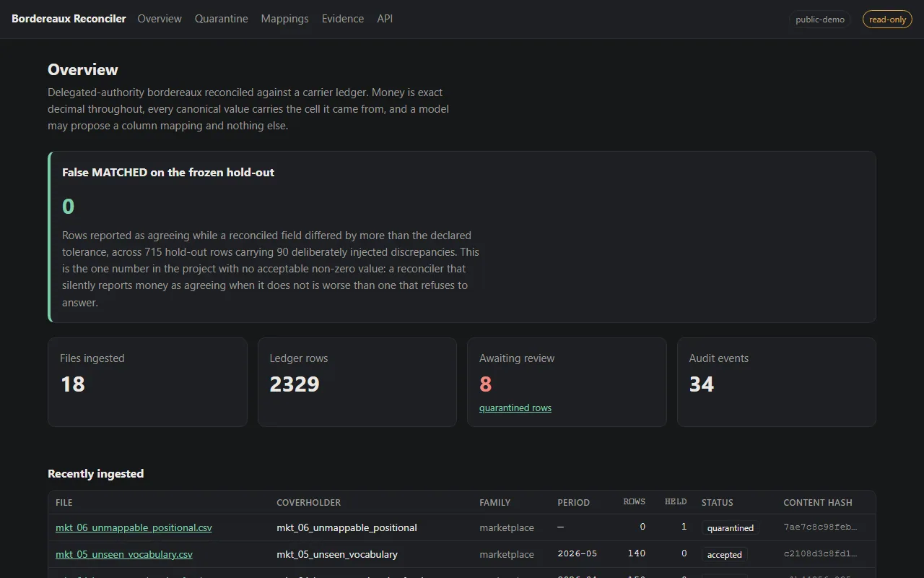Open the API page
This screenshot has width=924, height=578.
coord(385,19)
